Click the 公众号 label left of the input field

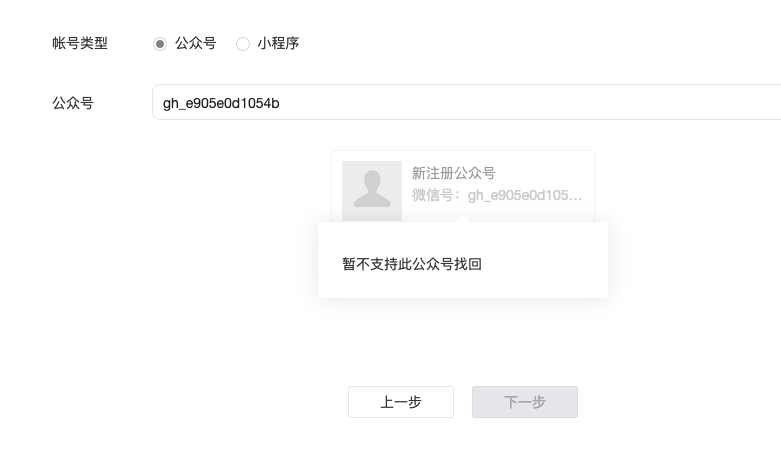click(x=73, y=103)
